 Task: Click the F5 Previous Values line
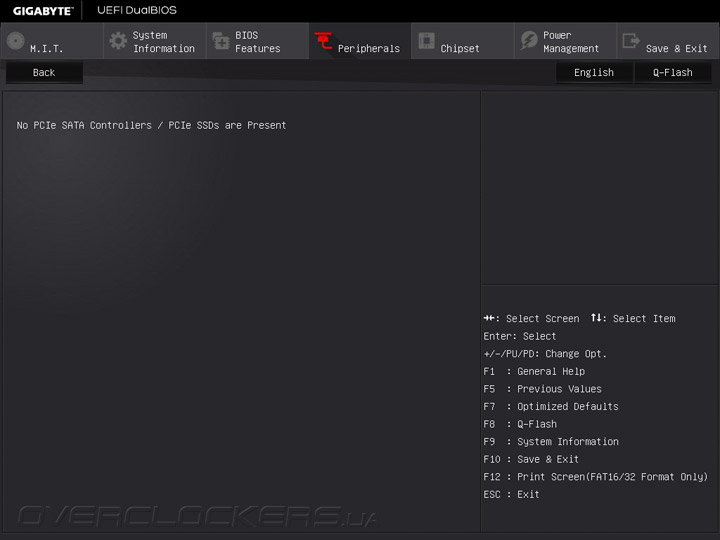click(x=542, y=389)
